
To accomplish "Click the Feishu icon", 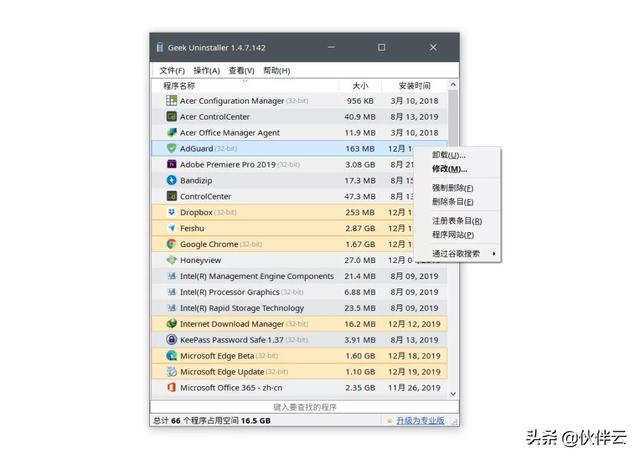I will point(171,228).
